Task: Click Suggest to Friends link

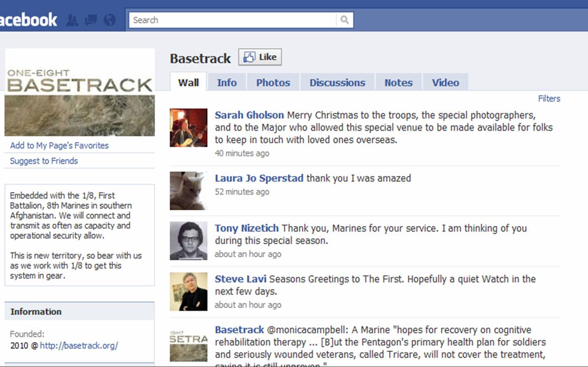Action: 44,161
